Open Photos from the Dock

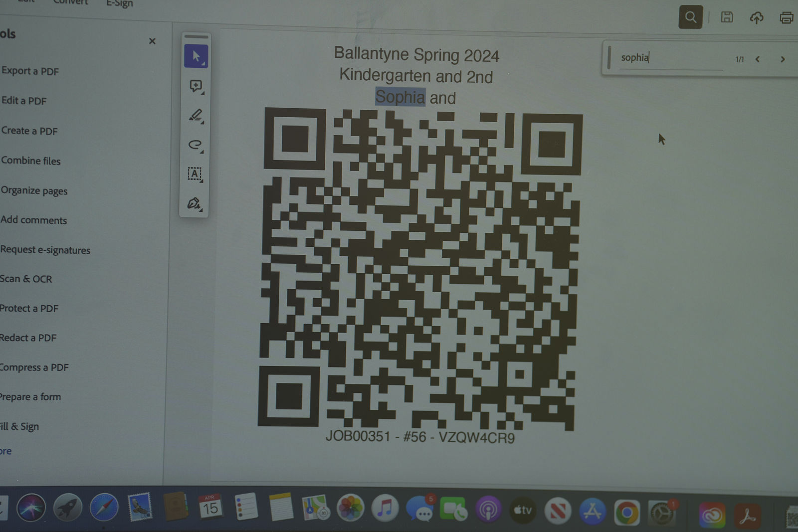click(x=351, y=509)
